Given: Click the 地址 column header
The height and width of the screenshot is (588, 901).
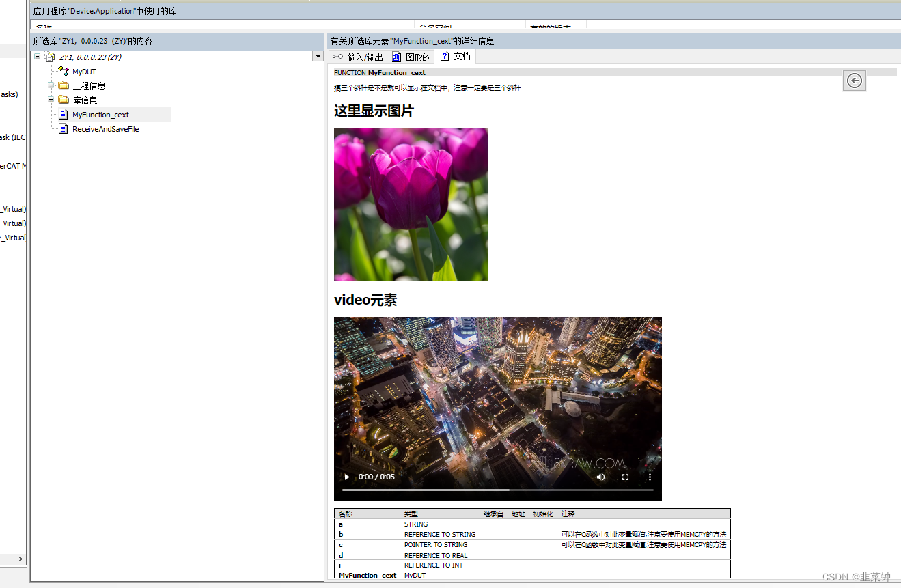Looking at the screenshot, I should tap(518, 514).
